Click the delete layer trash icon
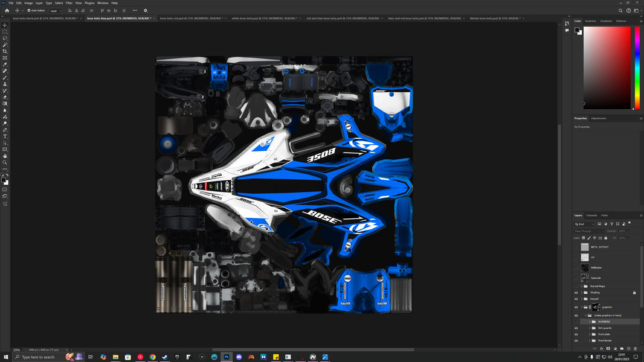Viewport: 644px width, 362px height. 636,349
